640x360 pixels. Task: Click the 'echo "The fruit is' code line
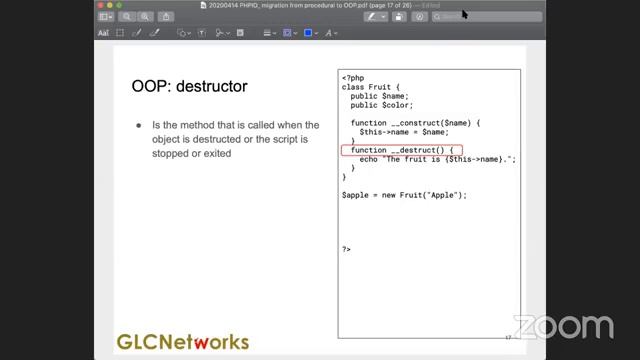point(438,159)
